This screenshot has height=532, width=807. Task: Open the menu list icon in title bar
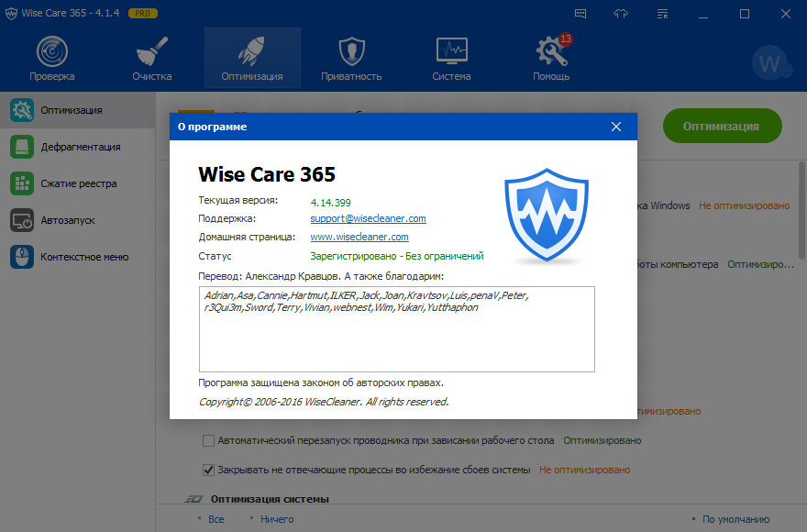(664, 14)
